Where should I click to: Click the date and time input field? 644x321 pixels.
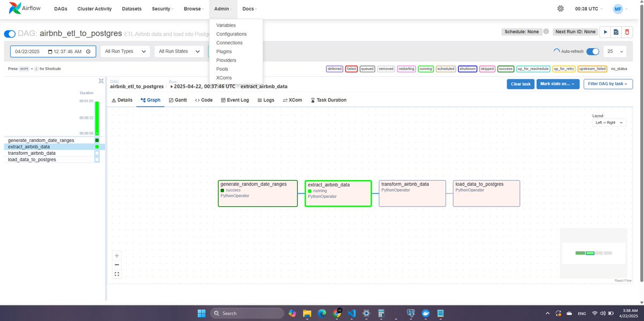pos(53,51)
